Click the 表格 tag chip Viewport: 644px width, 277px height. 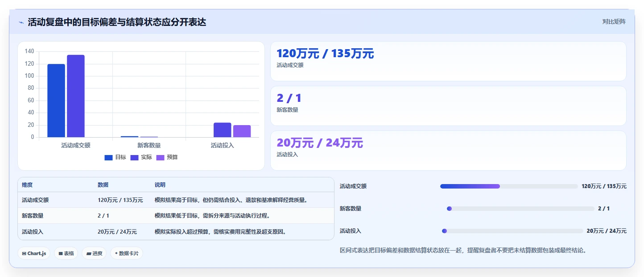coord(66,253)
